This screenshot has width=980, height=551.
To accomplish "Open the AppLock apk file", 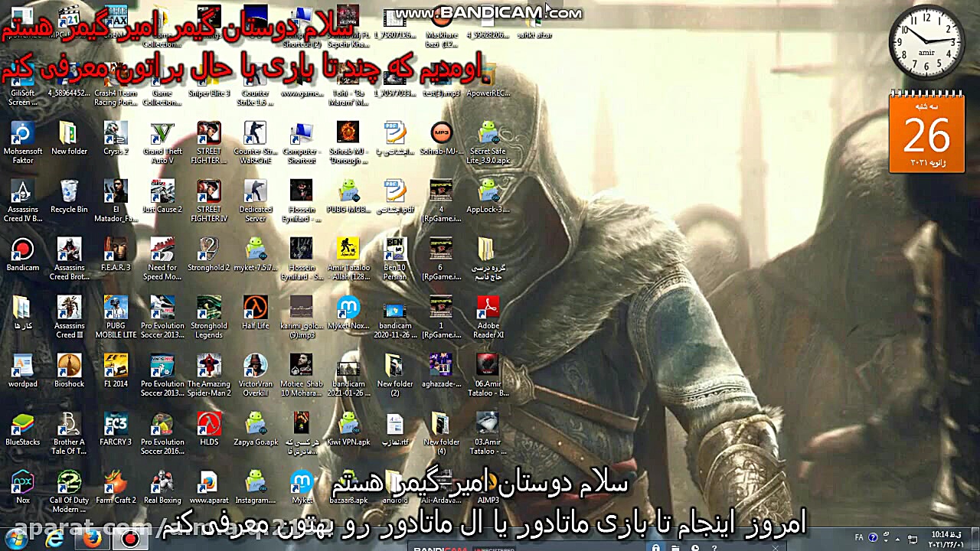I will coord(488,197).
